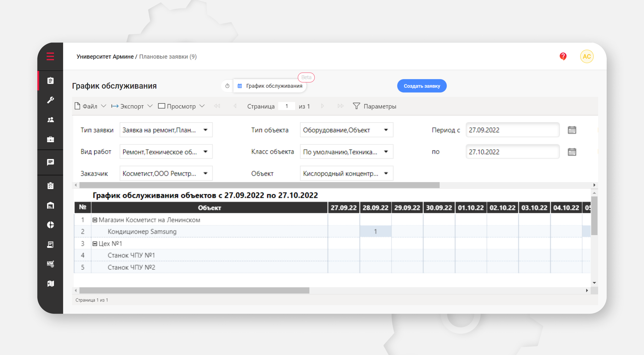Collapse the Магазин Косметист на Ленинском row
Image resolution: width=644 pixels, height=355 pixels.
[x=95, y=220]
